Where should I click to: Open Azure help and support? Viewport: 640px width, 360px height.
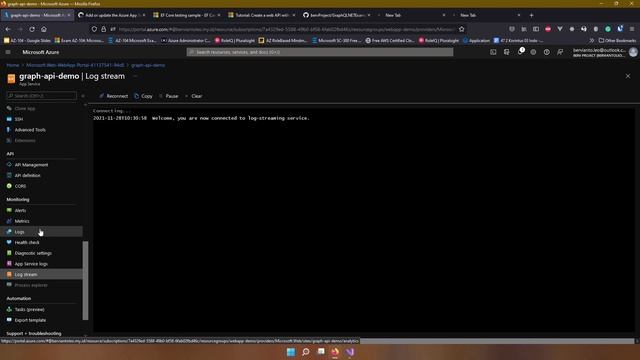click(547, 52)
